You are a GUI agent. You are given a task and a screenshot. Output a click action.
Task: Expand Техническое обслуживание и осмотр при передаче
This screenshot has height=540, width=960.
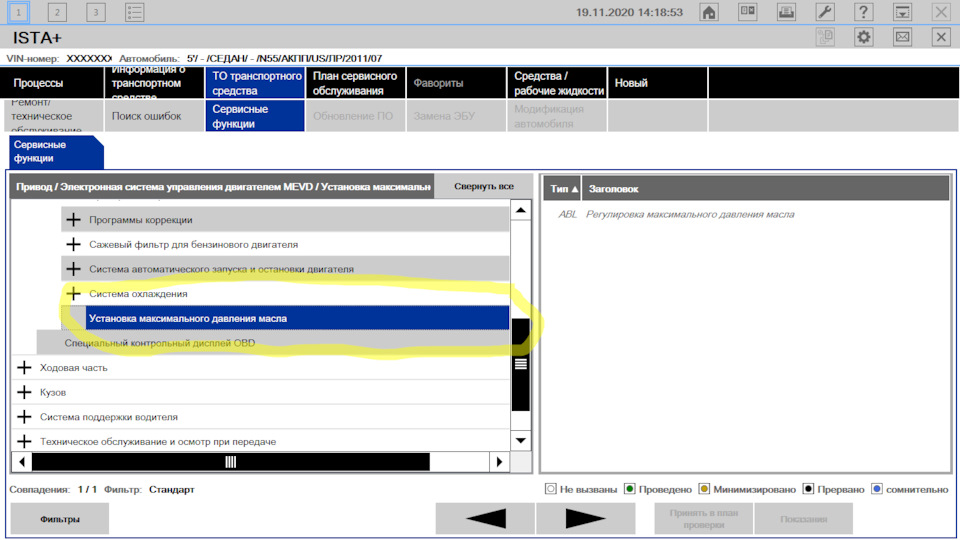coord(24,441)
